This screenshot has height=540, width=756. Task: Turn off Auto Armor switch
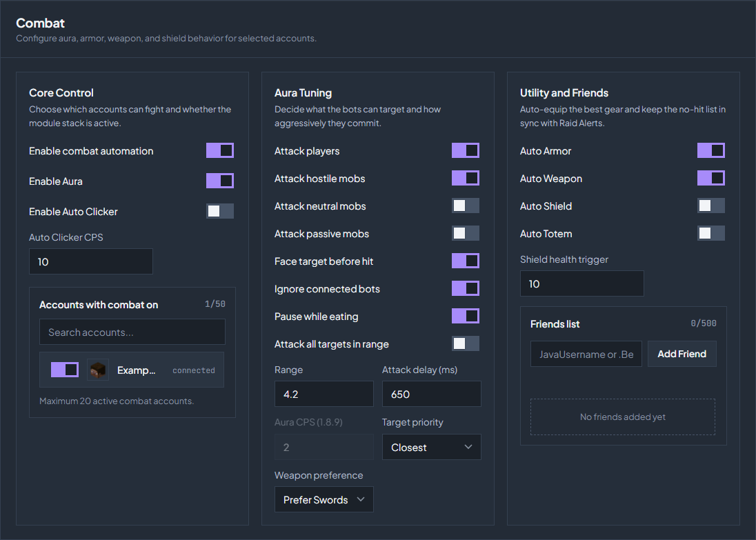pyautogui.click(x=710, y=150)
